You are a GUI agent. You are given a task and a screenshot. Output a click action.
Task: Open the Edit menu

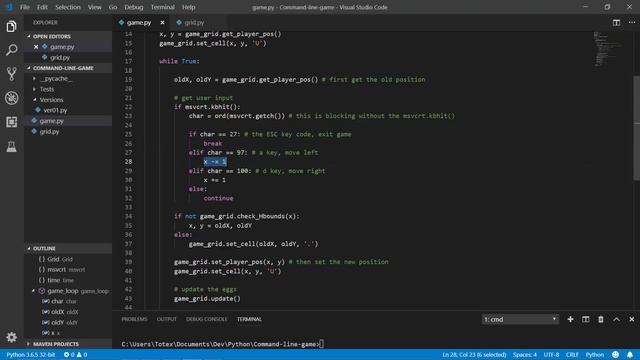(42, 7)
